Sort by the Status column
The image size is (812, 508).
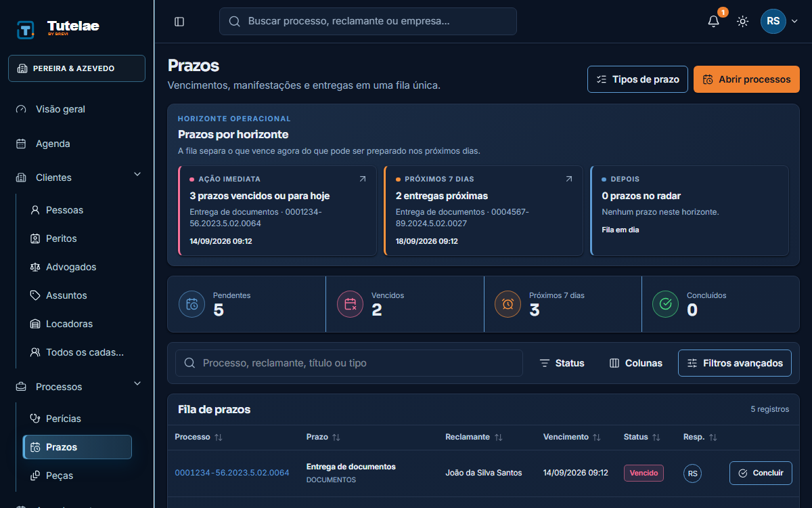[642, 438]
